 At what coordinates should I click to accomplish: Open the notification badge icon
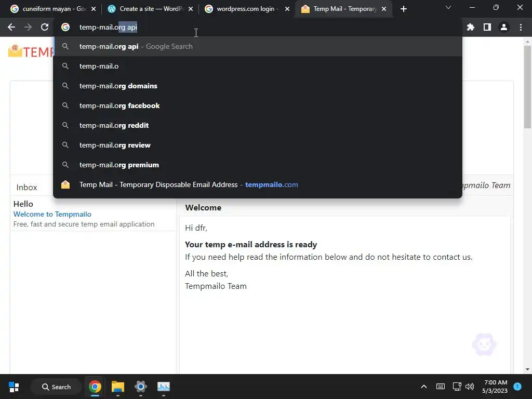pos(517,387)
